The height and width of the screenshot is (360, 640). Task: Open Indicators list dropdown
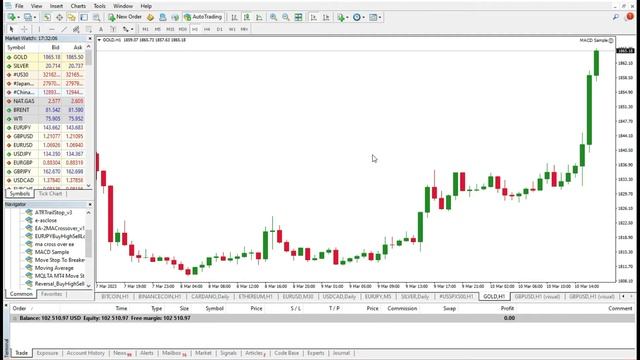click(x=342, y=17)
